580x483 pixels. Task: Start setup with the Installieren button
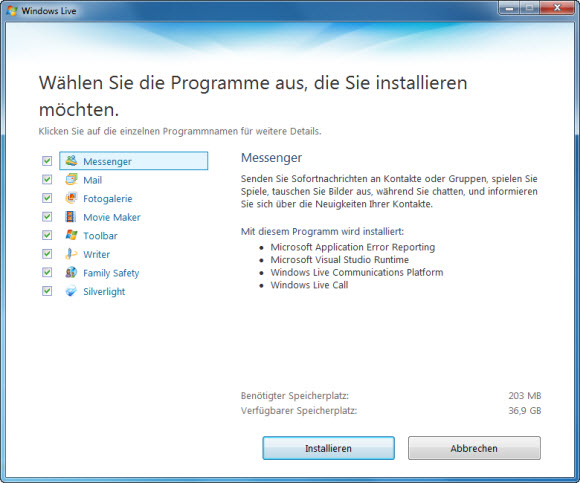(x=328, y=448)
